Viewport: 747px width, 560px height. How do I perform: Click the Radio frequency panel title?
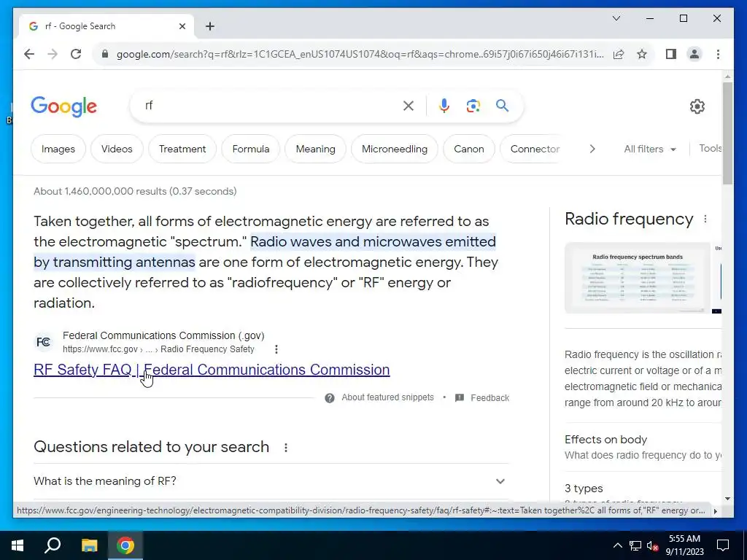tap(629, 219)
